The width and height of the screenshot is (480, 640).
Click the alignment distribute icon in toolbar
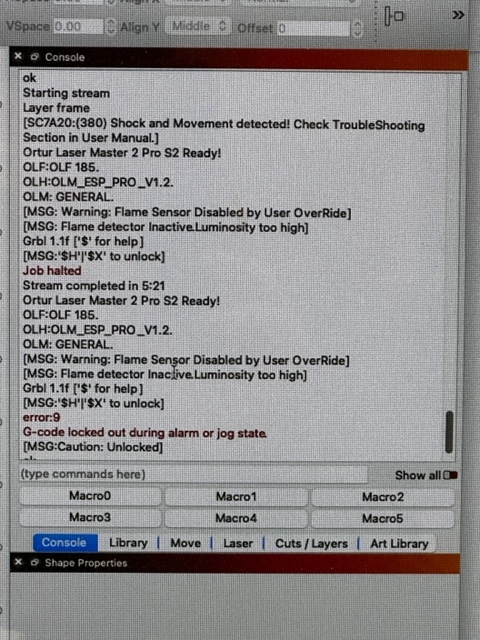[x=394, y=16]
